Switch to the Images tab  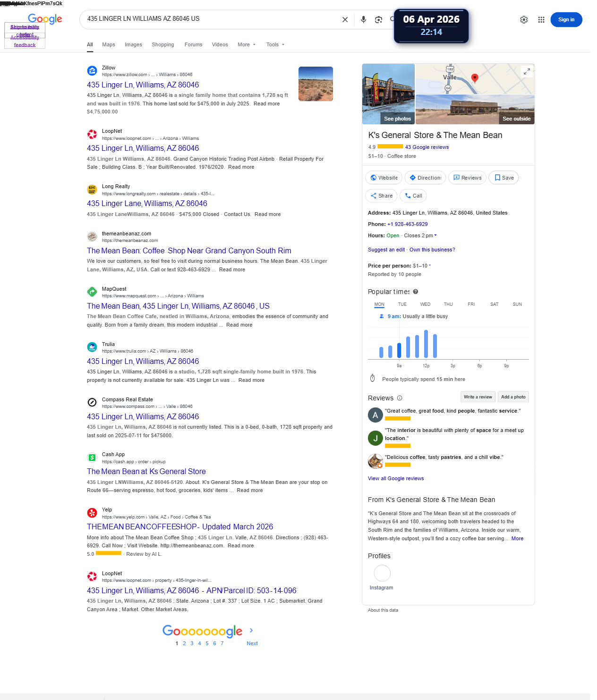pyautogui.click(x=133, y=44)
